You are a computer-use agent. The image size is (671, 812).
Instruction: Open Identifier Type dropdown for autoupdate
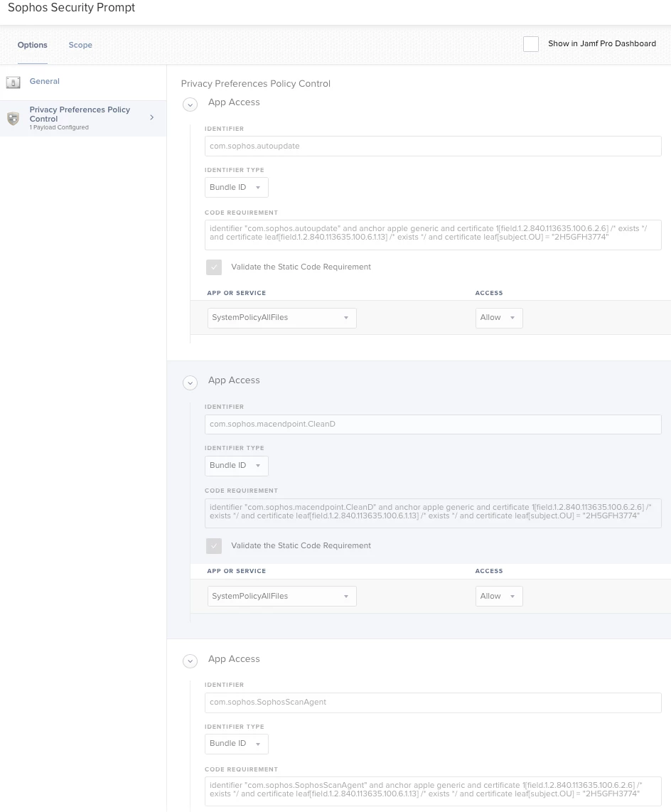[x=236, y=188]
